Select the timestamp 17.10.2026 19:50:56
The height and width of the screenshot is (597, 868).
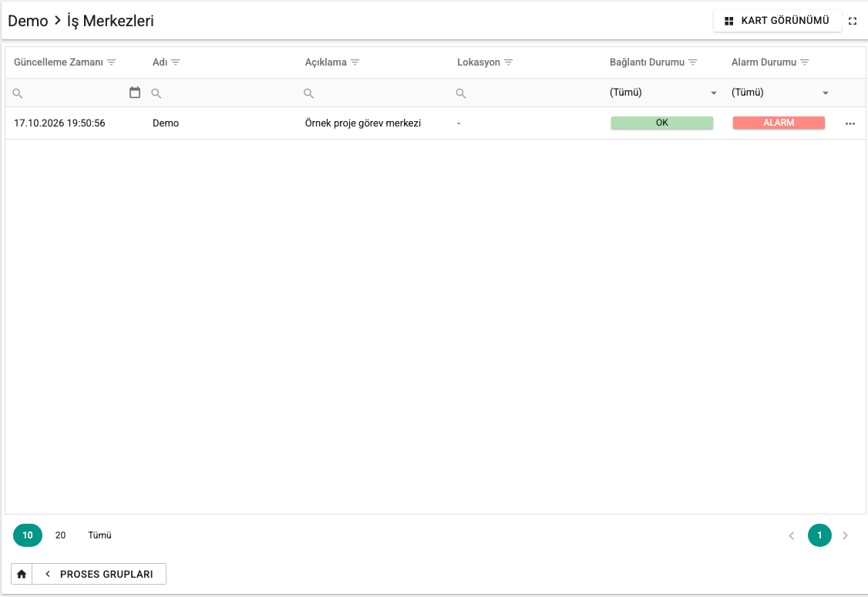[x=59, y=123]
